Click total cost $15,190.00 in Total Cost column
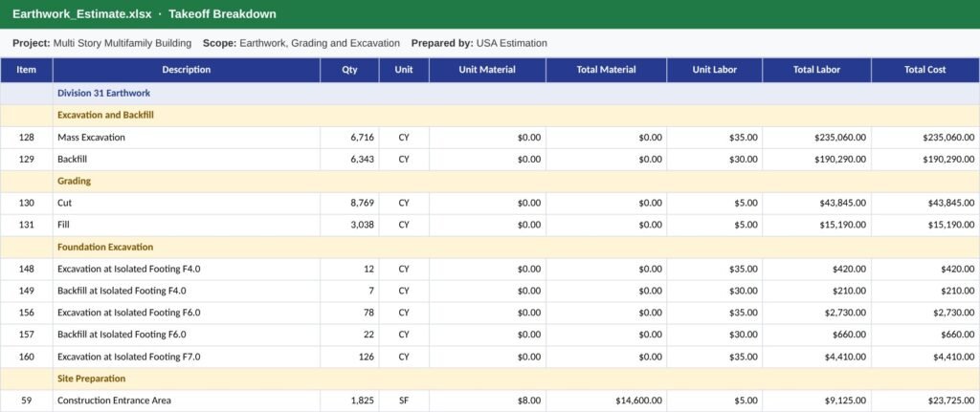Screen dimensions: 980x412 click(x=925, y=225)
